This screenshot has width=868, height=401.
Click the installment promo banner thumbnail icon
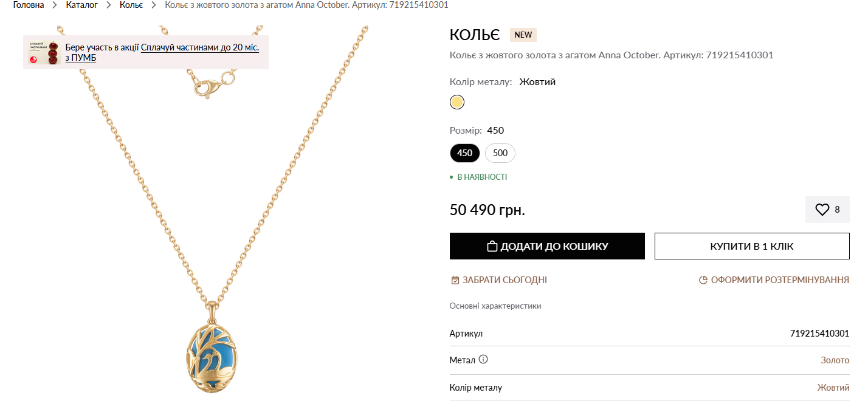pyautogui.click(x=44, y=53)
